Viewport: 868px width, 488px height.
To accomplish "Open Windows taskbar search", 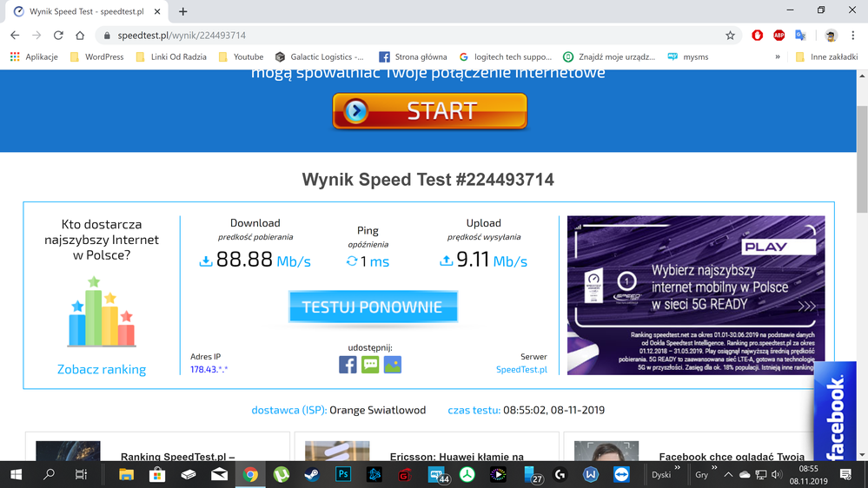I will click(49, 475).
